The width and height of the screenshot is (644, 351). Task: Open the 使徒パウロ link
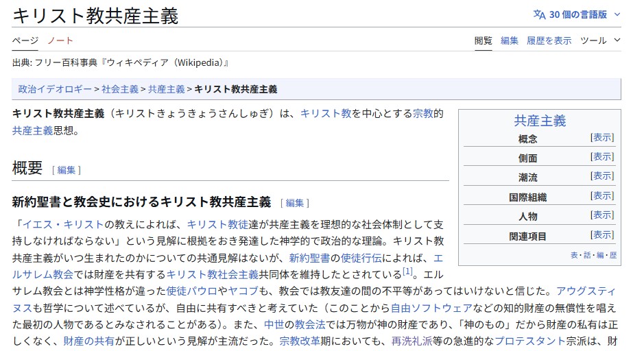[x=191, y=291]
